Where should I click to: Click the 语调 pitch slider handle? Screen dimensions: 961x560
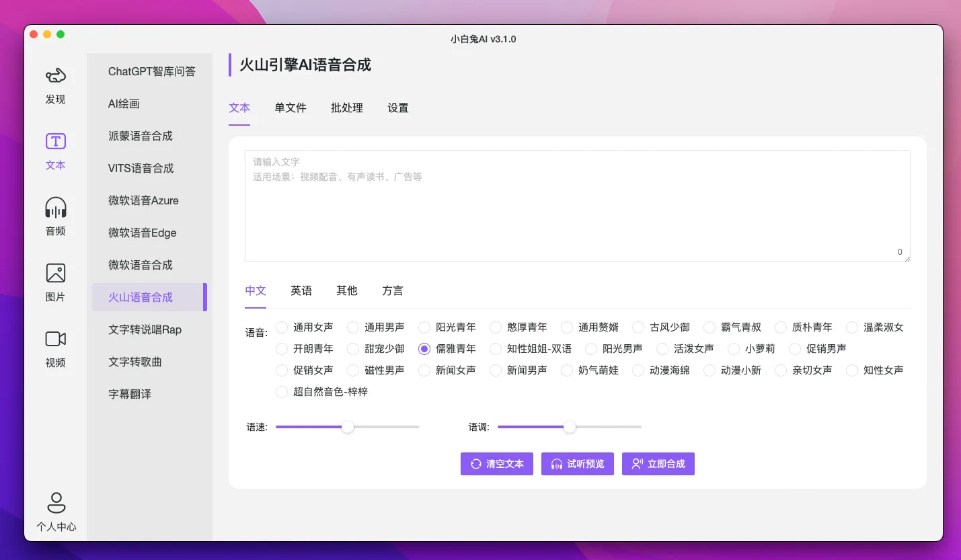click(x=570, y=427)
